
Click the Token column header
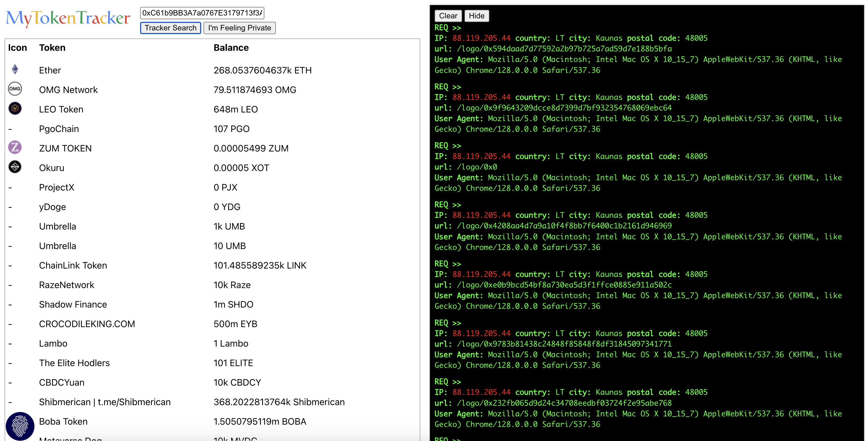point(52,48)
